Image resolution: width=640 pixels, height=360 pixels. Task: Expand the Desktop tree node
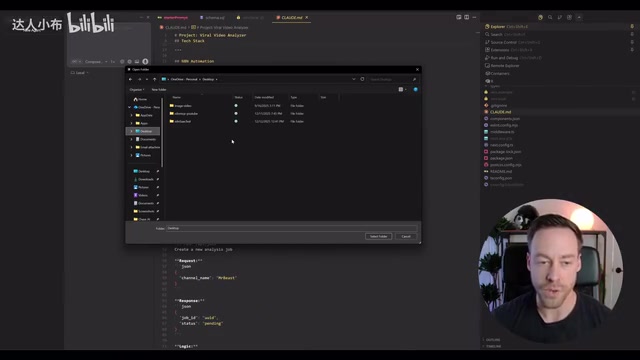131,131
